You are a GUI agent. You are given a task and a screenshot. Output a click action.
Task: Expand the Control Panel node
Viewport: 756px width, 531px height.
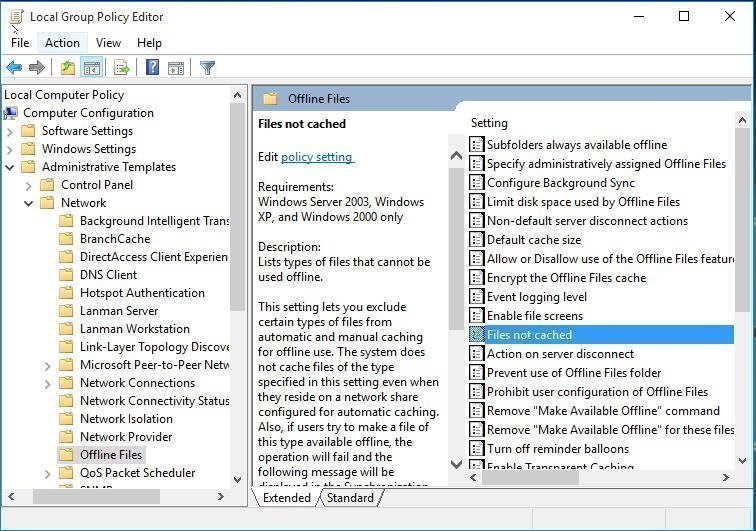[28, 185]
